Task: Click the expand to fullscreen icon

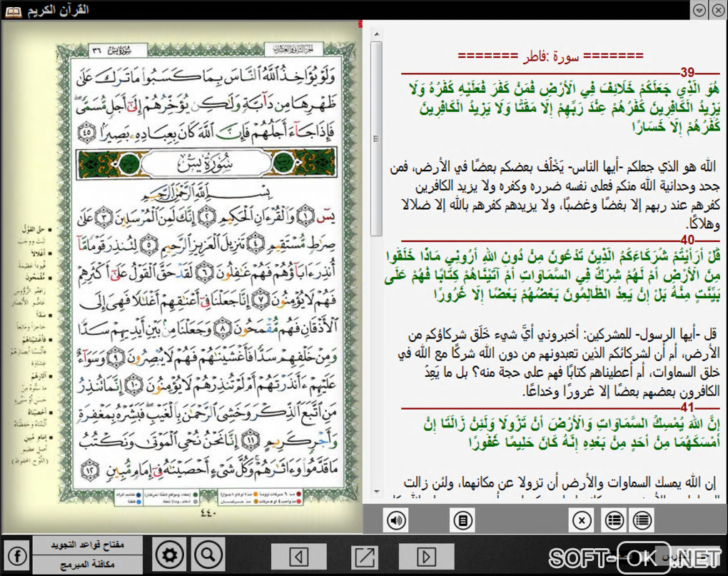Action: point(365,555)
